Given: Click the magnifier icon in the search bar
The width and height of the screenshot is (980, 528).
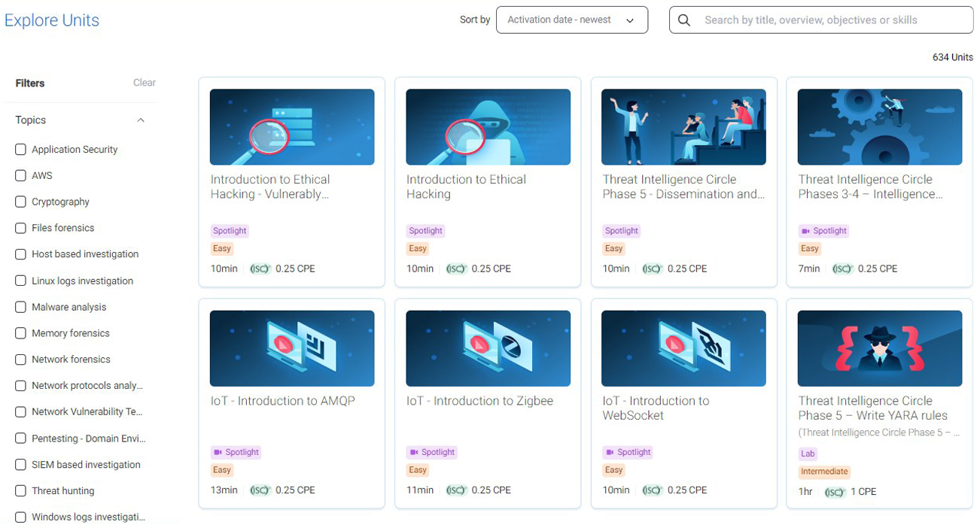Looking at the screenshot, I should (683, 20).
